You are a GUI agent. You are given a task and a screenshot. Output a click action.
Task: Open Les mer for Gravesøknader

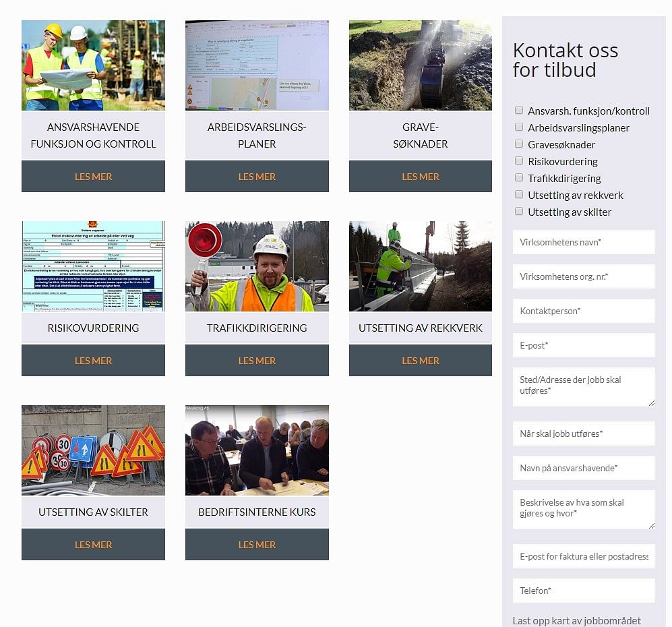[x=421, y=177]
